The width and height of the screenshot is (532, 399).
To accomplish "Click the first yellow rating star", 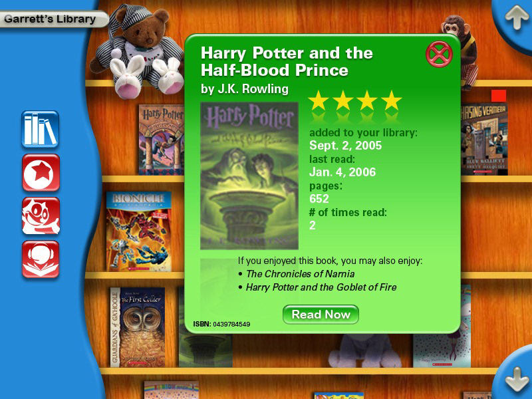I will 319,100.
